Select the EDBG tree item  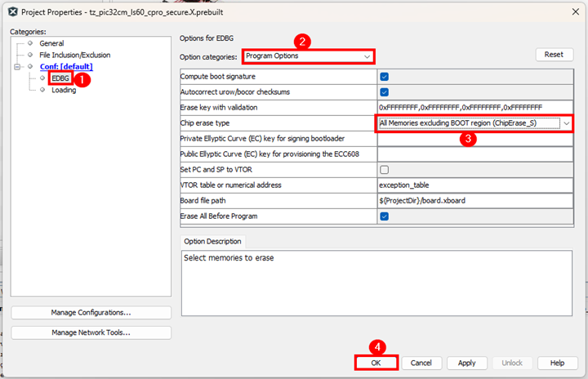pyautogui.click(x=60, y=78)
